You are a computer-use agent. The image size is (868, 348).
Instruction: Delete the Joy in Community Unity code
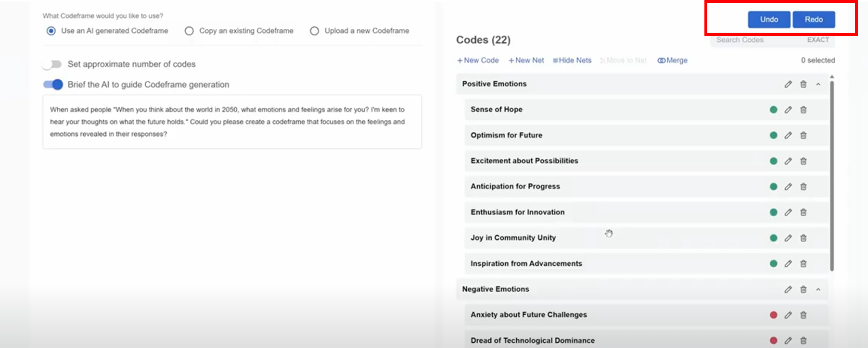(x=803, y=238)
